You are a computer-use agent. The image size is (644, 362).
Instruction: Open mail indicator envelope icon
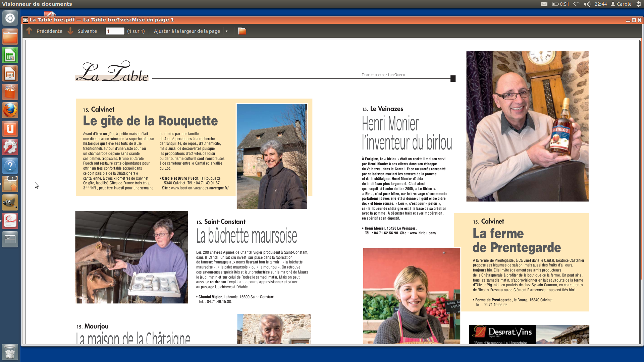[544, 4]
